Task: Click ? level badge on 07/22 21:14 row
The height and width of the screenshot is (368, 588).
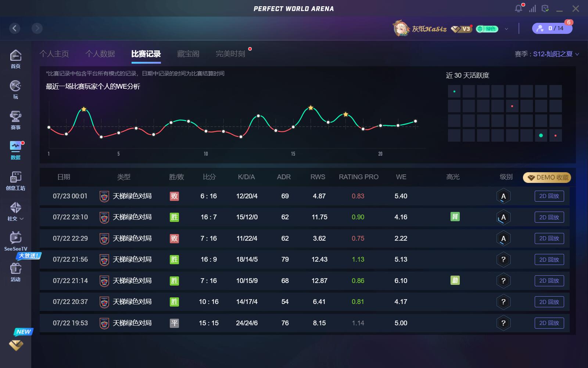Action: pos(503,281)
